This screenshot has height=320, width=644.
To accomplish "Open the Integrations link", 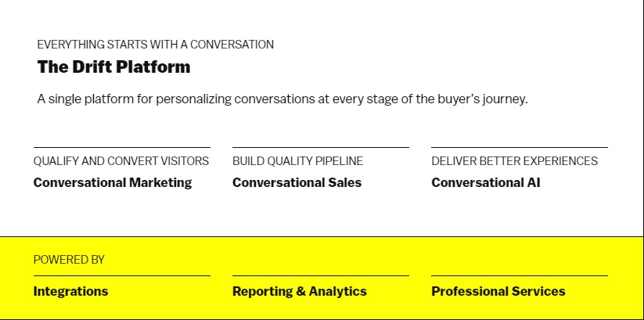I will [x=70, y=291].
